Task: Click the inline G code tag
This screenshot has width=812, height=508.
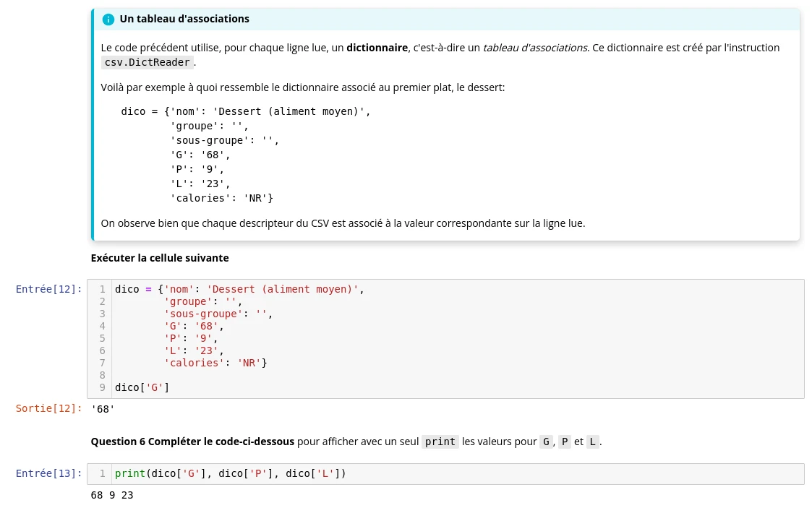Action: (x=546, y=442)
